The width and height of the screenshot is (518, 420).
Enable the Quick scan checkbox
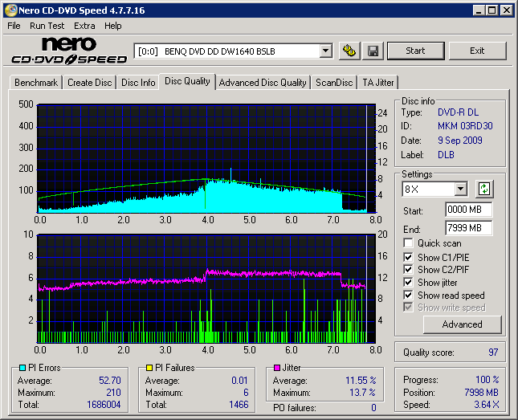tap(409, 243)
